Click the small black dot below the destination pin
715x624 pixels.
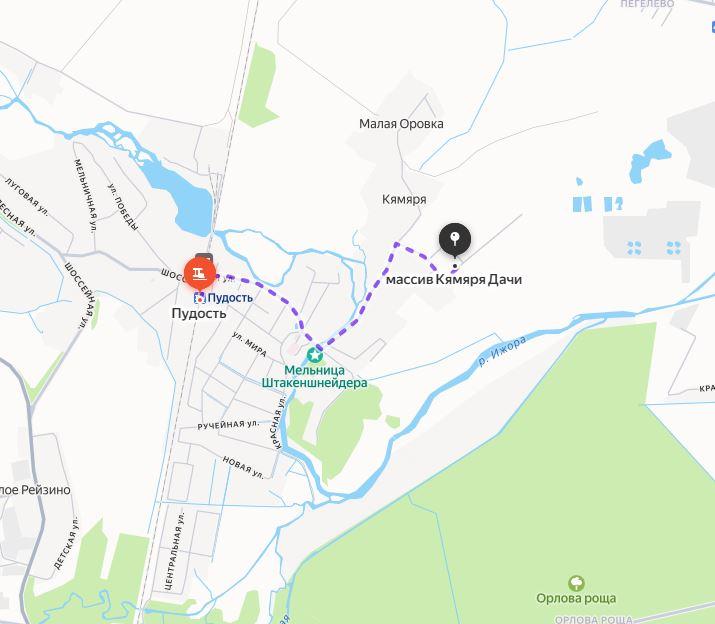pos(455,266)
